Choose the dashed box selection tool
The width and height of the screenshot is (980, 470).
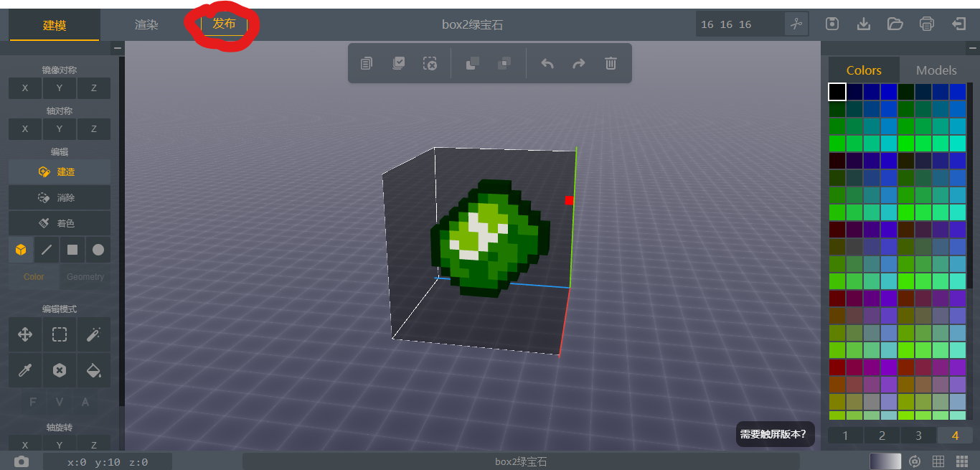point(60,334)
